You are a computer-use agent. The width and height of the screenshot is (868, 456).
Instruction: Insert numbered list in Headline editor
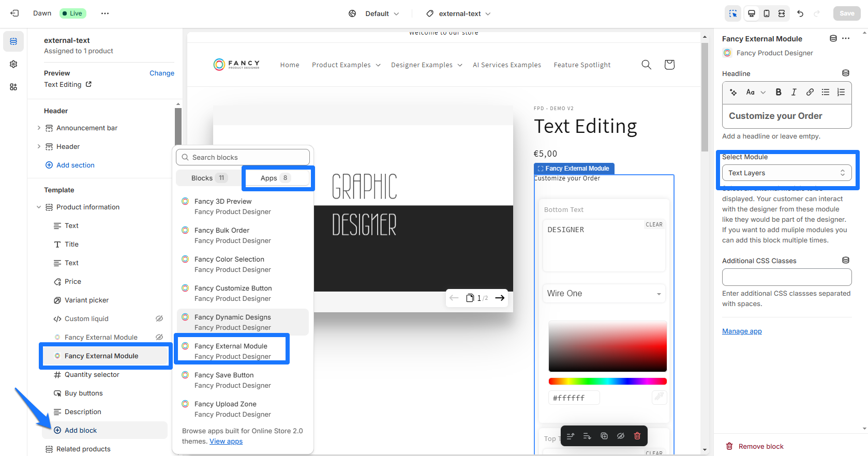coord(841,92)
